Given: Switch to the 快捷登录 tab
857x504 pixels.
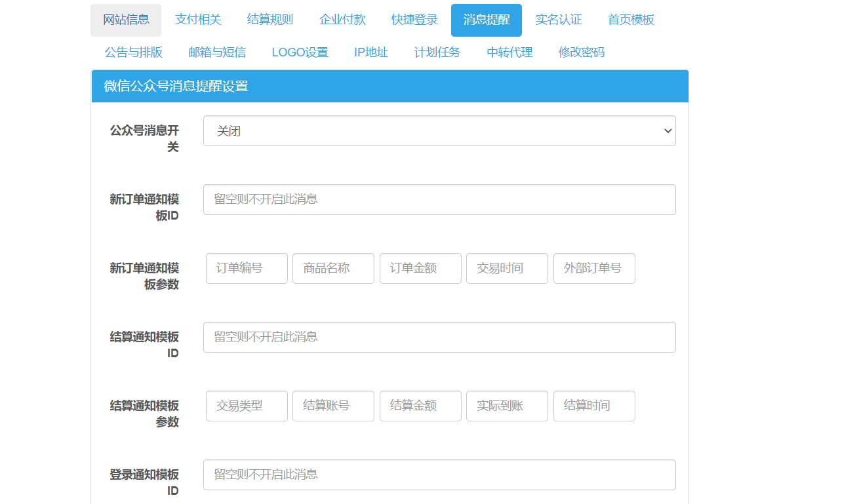Looking at the screenshot, I should (x=414, y=20).
